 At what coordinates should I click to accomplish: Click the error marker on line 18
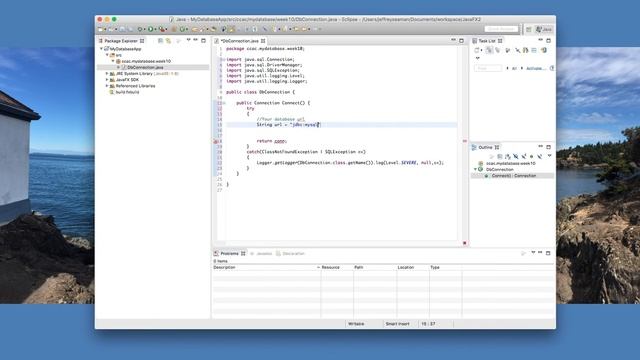click(x=216, y=141)
